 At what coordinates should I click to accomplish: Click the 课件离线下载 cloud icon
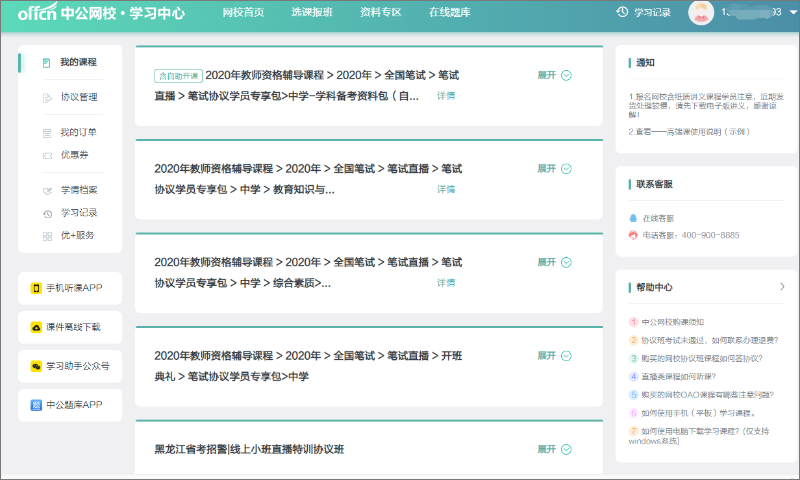[36, 327]
